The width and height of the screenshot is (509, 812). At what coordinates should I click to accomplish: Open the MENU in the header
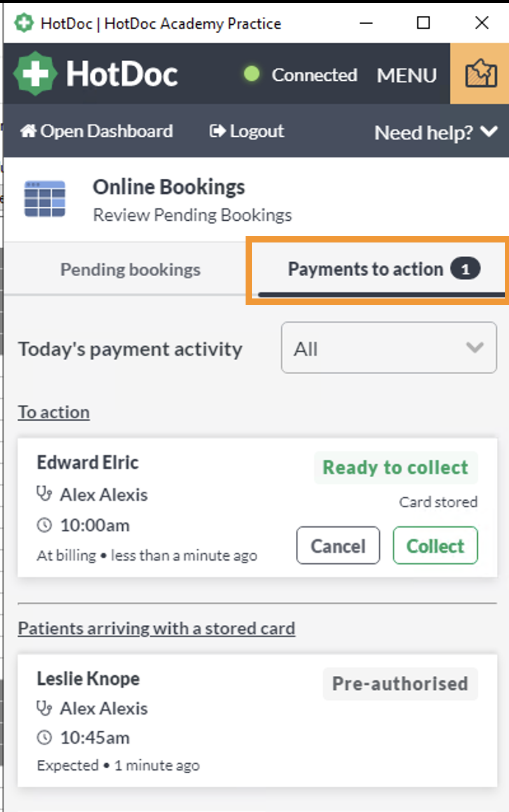(x=407, y=75)
